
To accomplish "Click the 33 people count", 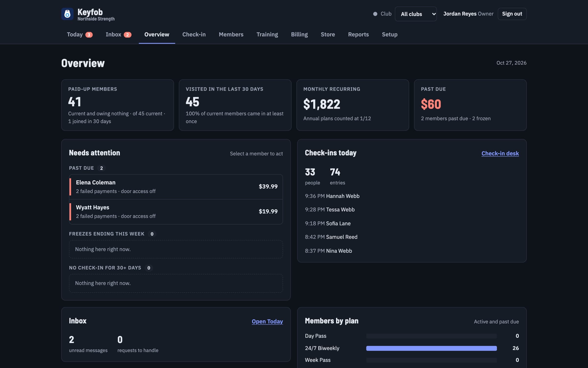I will 310,172.
